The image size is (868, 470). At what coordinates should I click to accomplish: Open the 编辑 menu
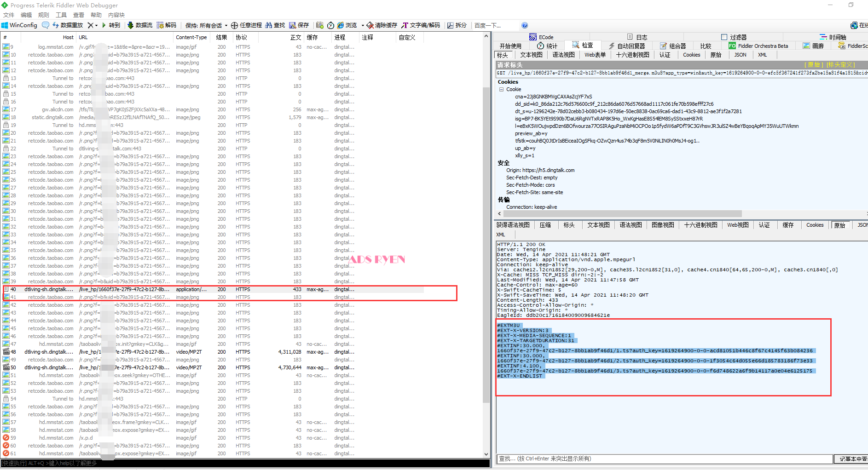tap(26, 15)
